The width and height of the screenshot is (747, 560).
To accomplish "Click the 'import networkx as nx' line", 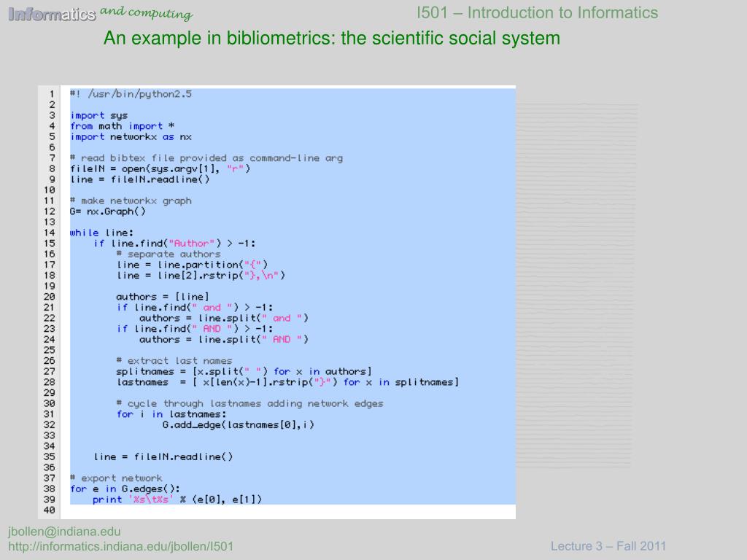I will click(x=131, y=136).
